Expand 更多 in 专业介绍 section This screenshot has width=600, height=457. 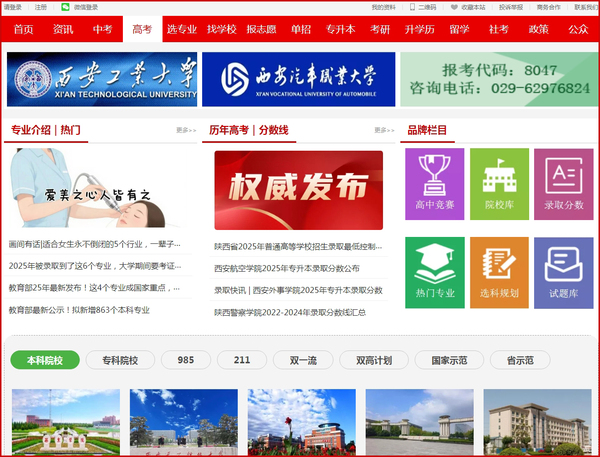(186, 130)
